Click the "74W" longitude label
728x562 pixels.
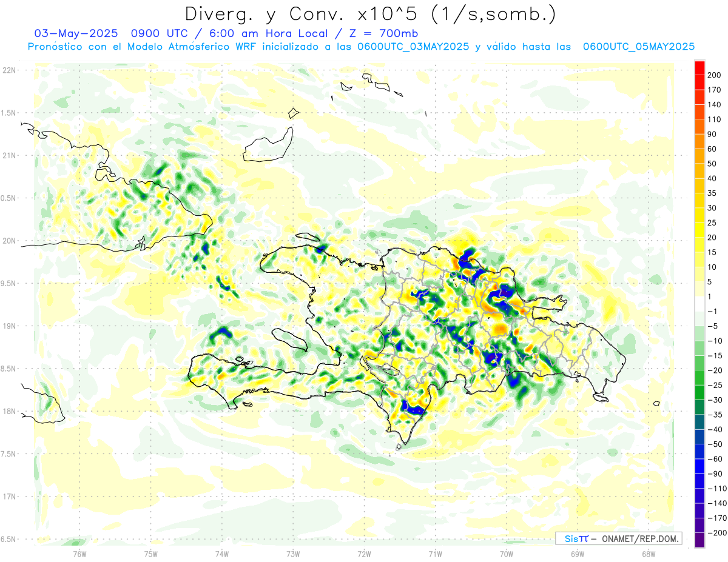[222, 554]
